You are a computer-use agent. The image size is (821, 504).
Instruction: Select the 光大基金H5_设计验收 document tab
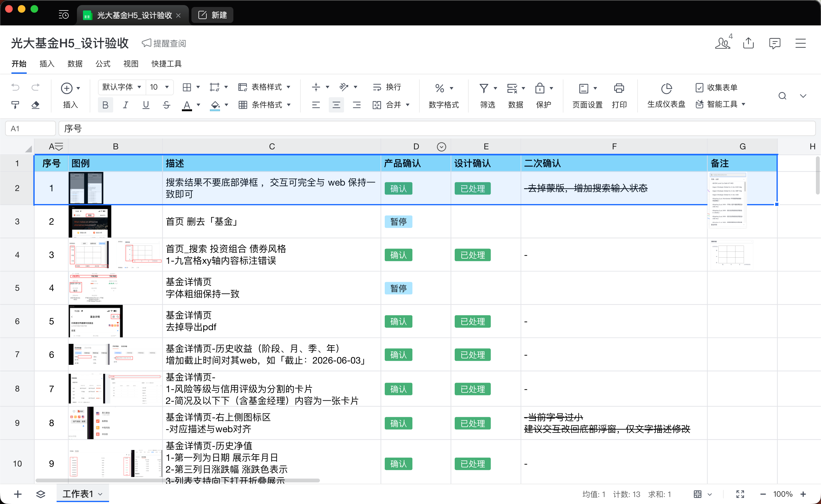tap(132, 15)
